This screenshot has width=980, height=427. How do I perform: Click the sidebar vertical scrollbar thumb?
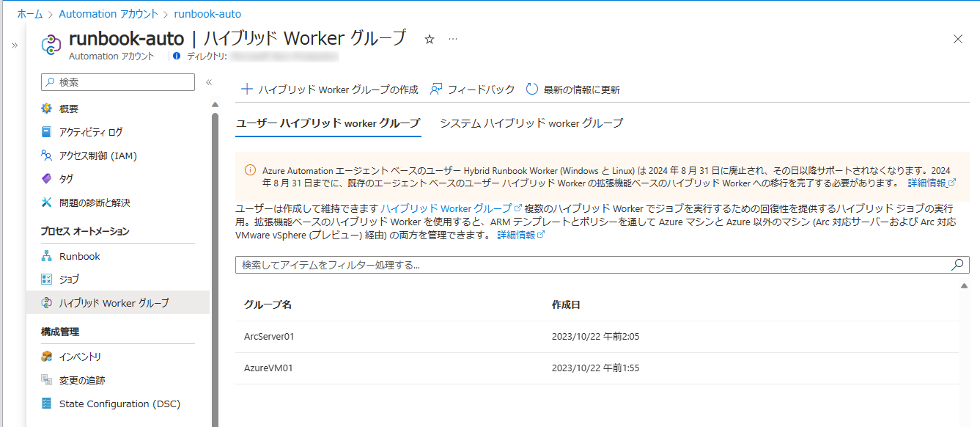tap(215, 269)
